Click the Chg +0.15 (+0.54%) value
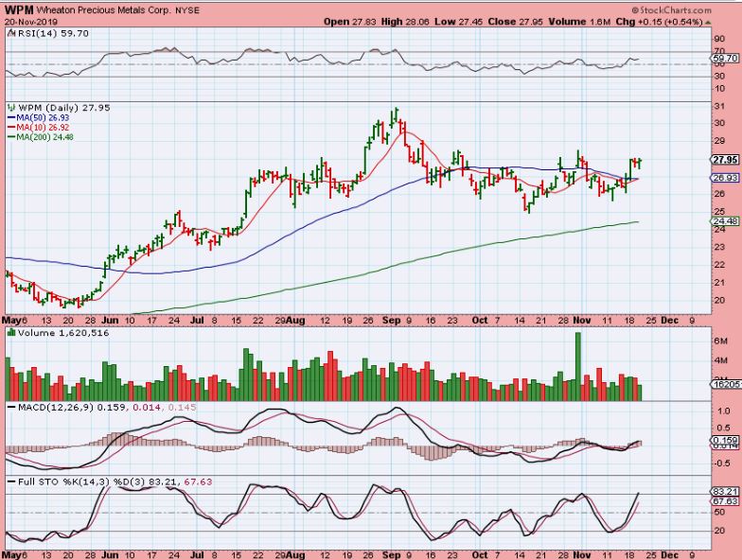This screenshot has height=560, width=742. pyautogui.click(x=659, y=22)
